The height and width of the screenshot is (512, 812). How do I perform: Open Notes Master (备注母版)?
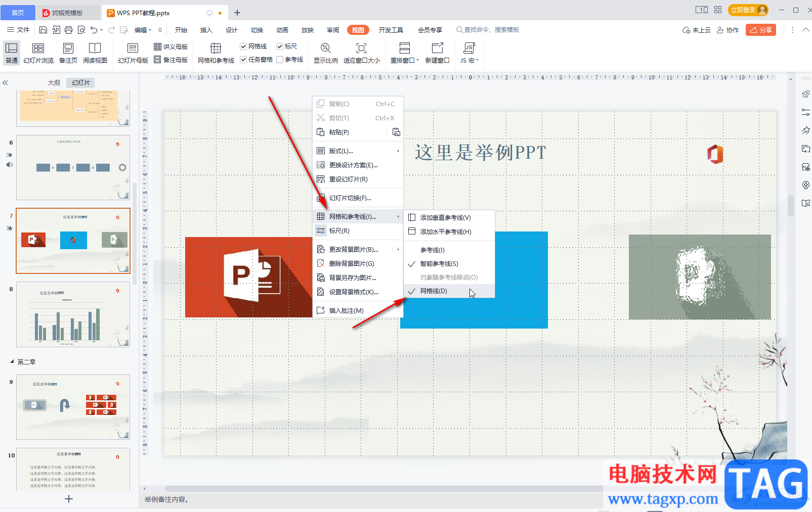coord(171,60)
